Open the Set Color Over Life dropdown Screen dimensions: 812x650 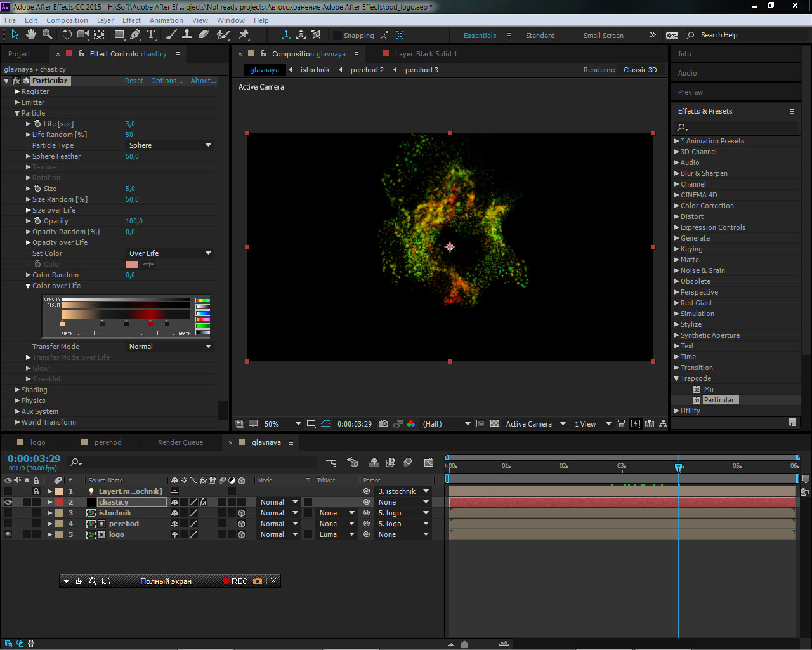170,253
